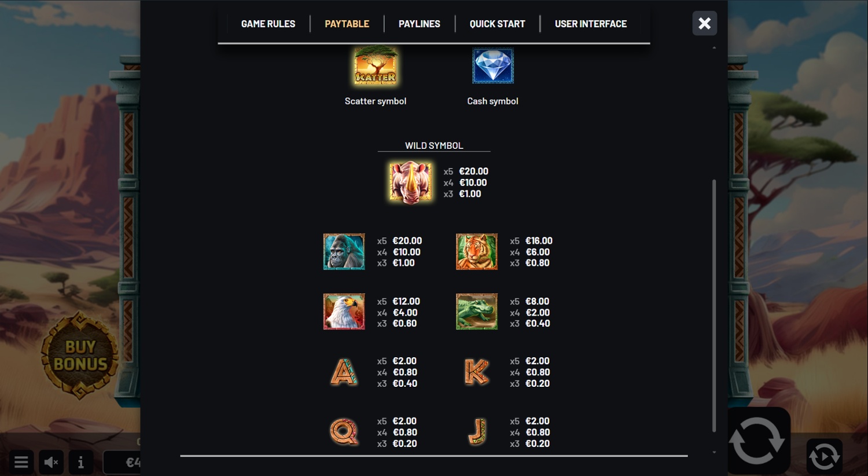Image resolution: width=868 pixels, height=476 pixels.
Task: Close the paytable with the X button
Action: tap(704, 24)
